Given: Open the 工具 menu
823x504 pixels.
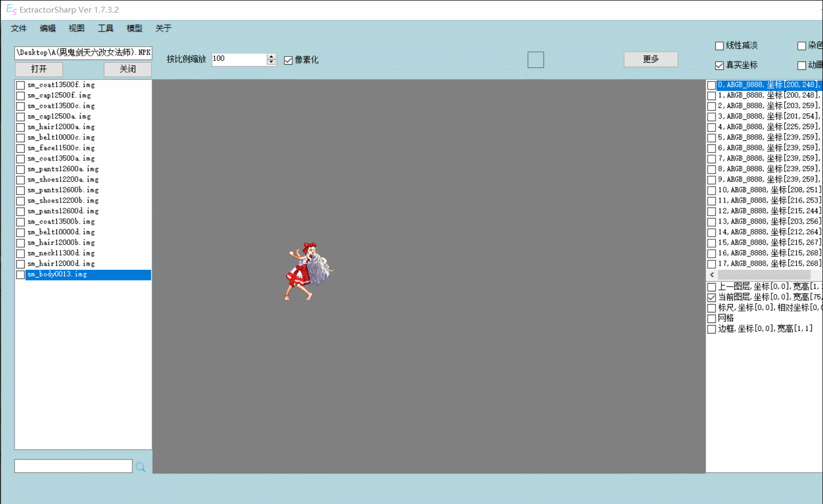Looking at the screenshot, I should pos(105,28).
